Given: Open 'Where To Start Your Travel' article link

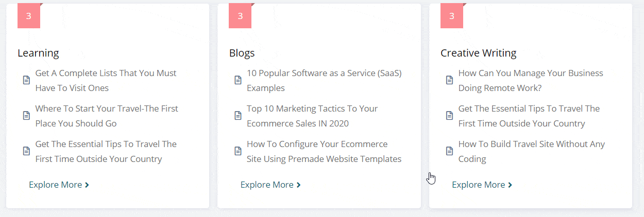Looking at the screenshot, I should tap(107, 116).
